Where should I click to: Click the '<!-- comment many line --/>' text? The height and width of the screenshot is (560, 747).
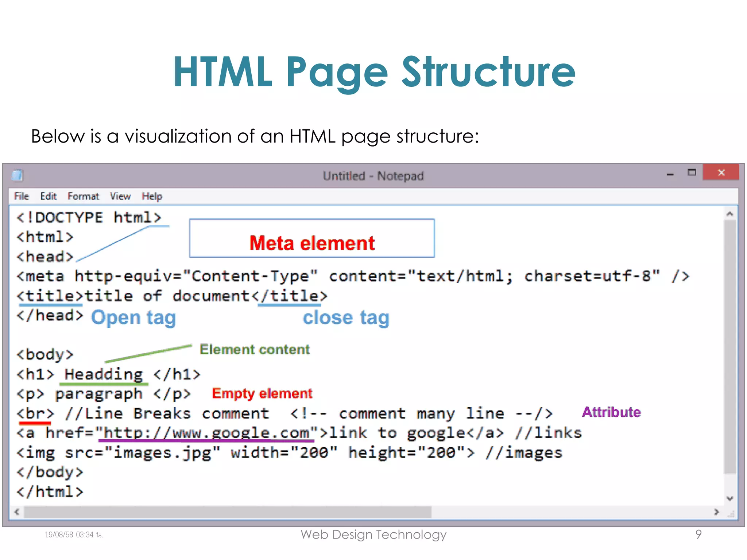(421, 413)
